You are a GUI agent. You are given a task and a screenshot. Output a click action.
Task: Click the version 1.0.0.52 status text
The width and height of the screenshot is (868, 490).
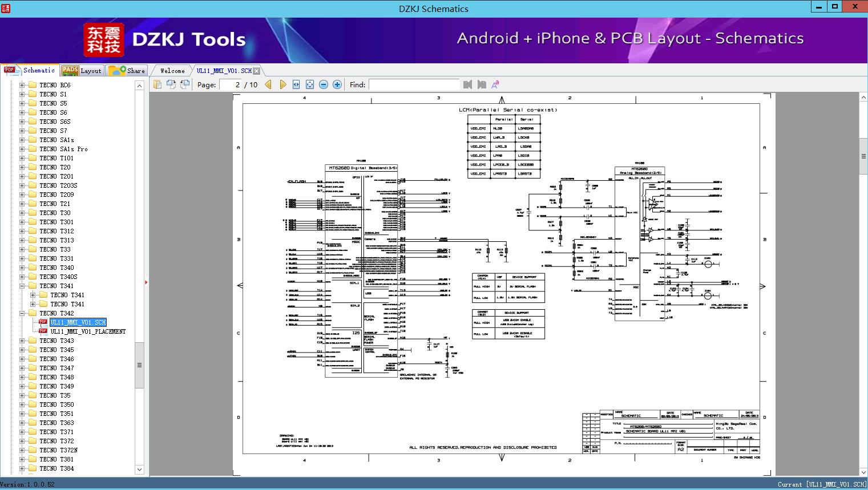[28, 484]
